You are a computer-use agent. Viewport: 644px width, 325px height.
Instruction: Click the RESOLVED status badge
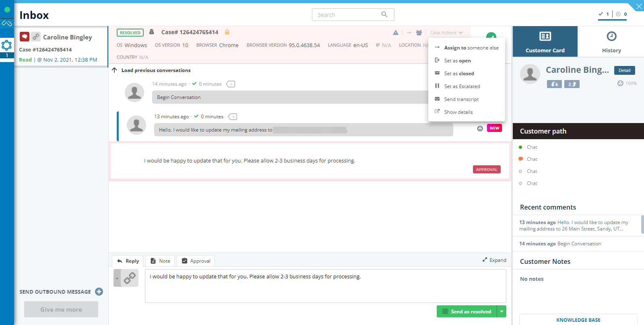tap(130, 33)
